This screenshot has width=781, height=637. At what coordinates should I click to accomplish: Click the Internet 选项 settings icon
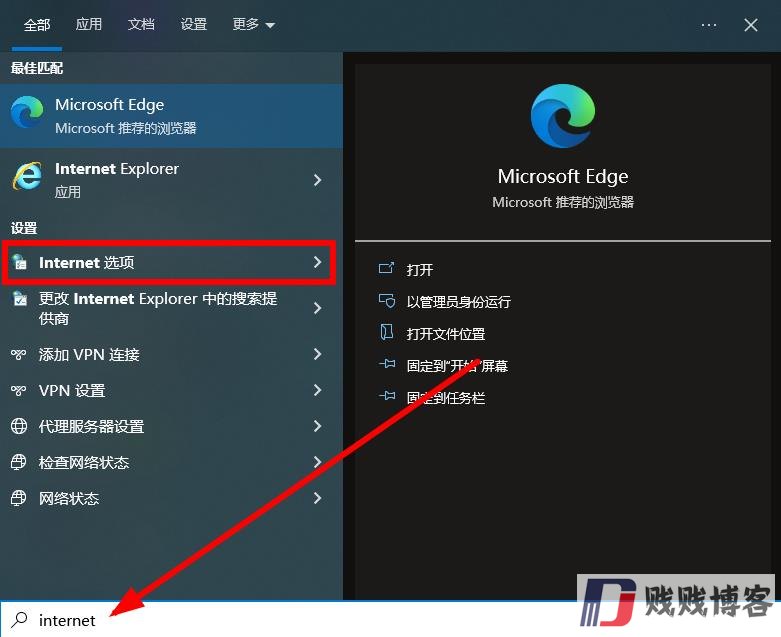click(x=19, y=262)
